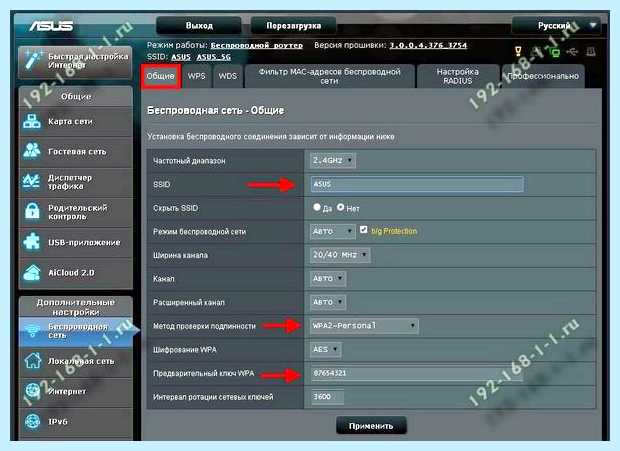
Task: Click the 'Беспроводная сеть - Общие' heading
Action: pyautogui.click(x=215, y=110)
